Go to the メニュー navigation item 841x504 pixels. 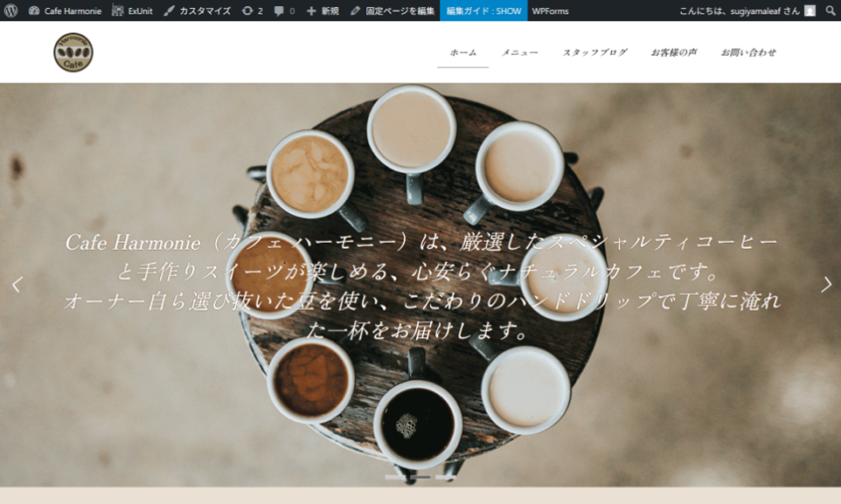click(x=519, y=52)
